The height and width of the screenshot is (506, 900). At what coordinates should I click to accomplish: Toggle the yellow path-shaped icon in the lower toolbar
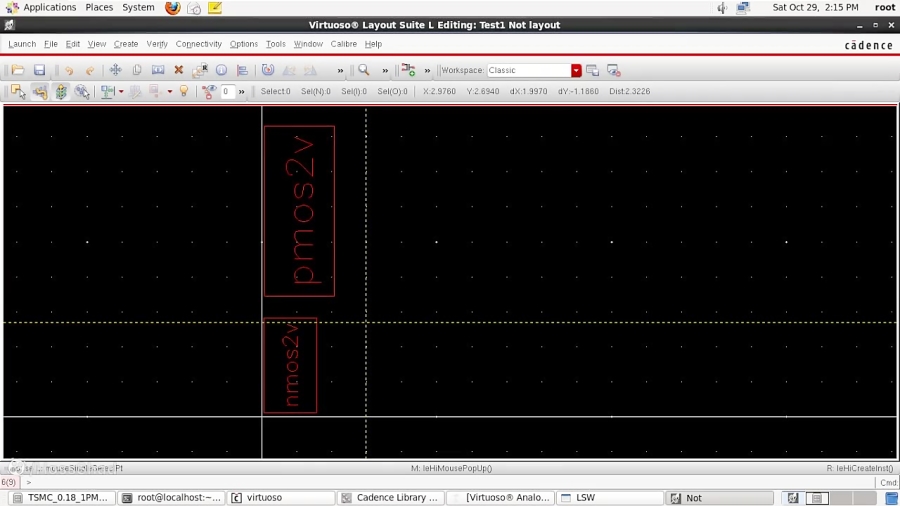pyautogui.click(x=40, y=91)
